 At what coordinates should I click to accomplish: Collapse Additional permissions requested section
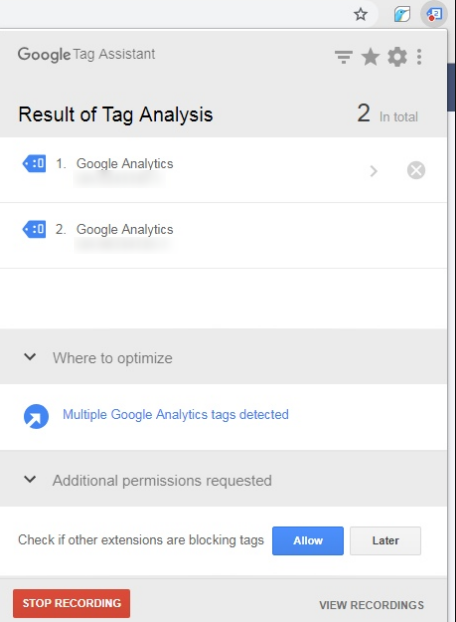coord(30,479)
